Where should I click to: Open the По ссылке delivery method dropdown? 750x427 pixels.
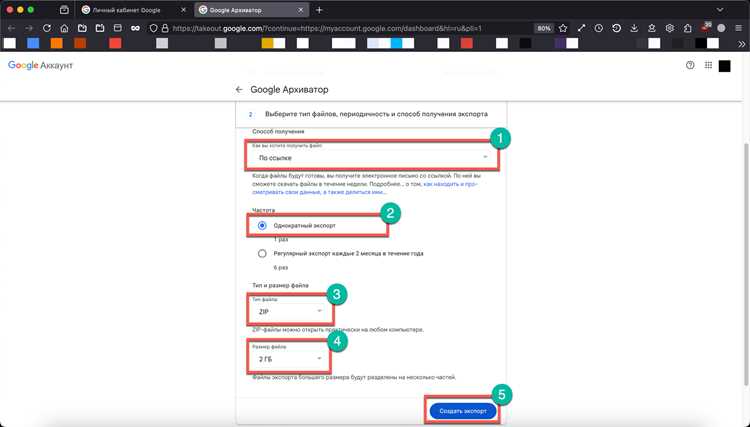pos(372,155)
